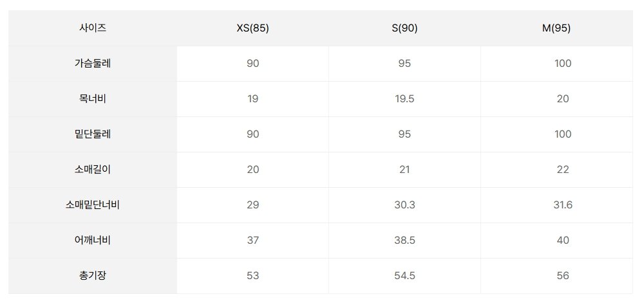Select the M(95) column header

(556, 28)
